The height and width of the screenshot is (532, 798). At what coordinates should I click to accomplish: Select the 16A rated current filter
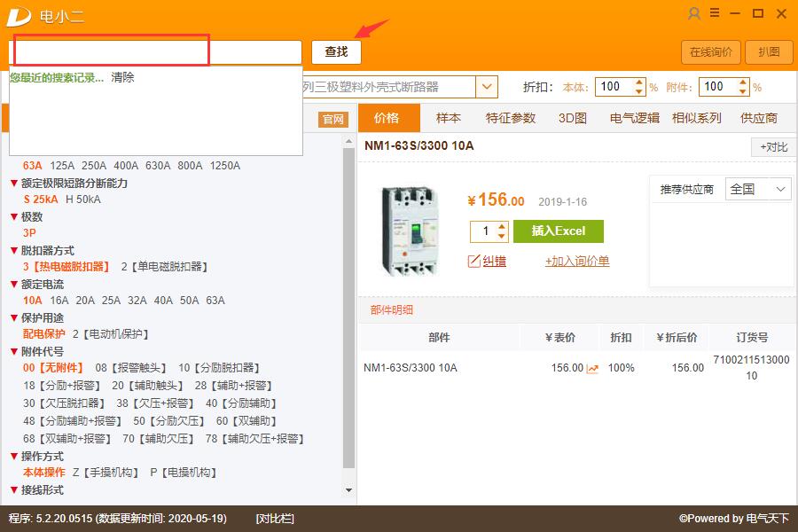click(60, 301)
